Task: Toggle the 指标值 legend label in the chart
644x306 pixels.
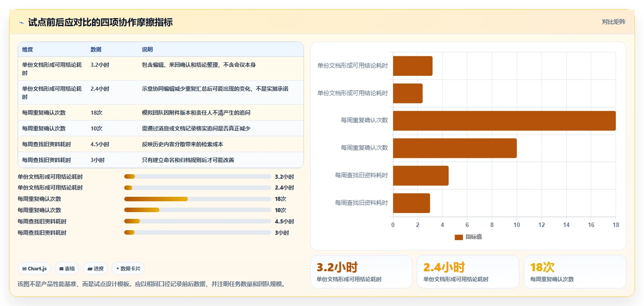Action: coord(474,237)
